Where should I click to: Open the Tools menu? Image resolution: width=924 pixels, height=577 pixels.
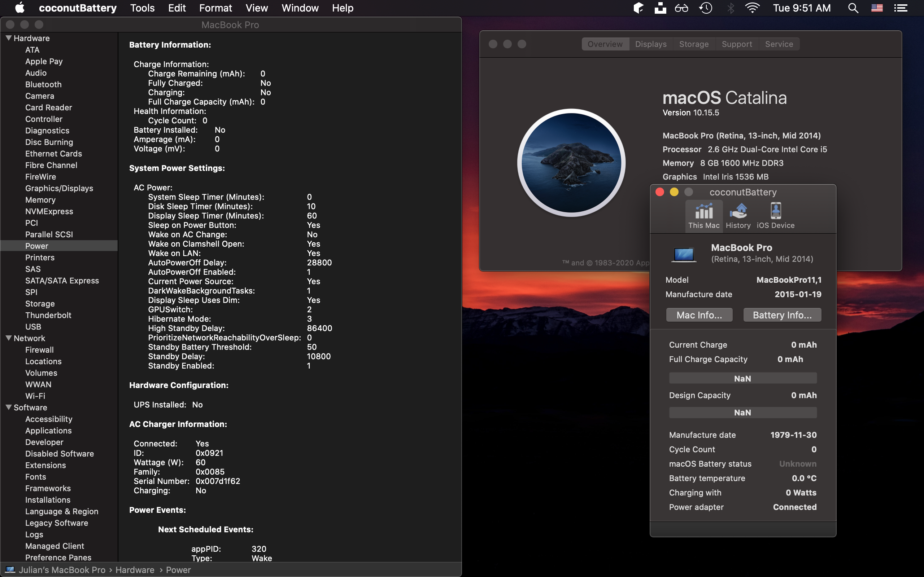coord(142,8)
